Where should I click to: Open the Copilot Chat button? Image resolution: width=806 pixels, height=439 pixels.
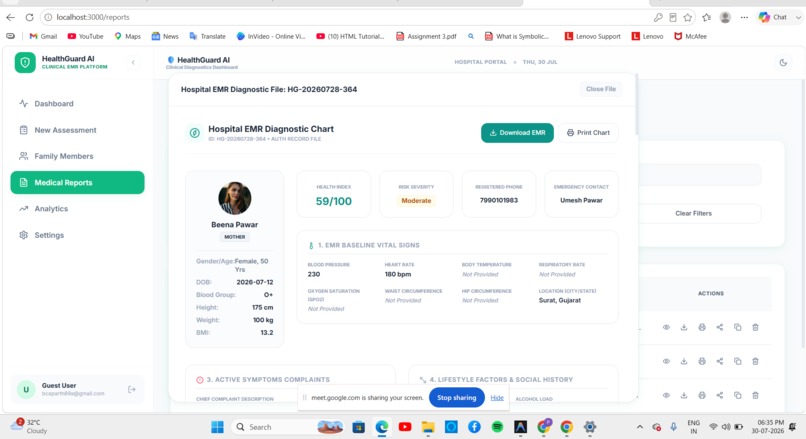(x=773, y=17)
